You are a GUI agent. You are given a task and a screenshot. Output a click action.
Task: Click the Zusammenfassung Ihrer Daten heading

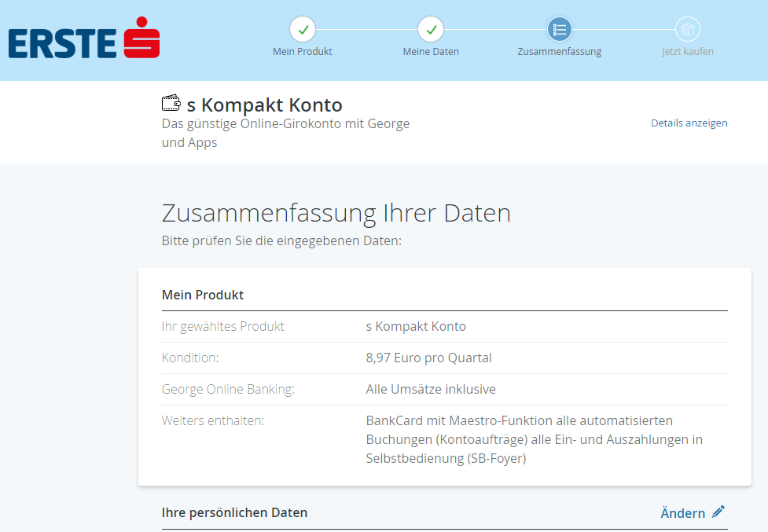[x=336, y=213]
